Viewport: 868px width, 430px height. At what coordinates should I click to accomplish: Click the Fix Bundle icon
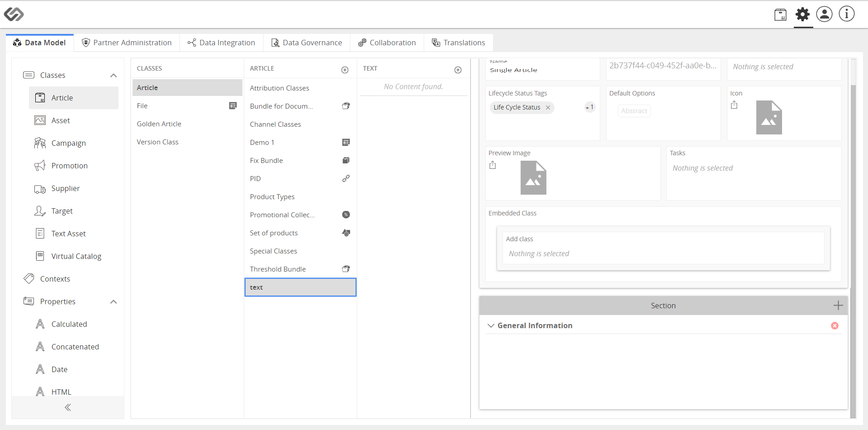click(x=346, y=160)
